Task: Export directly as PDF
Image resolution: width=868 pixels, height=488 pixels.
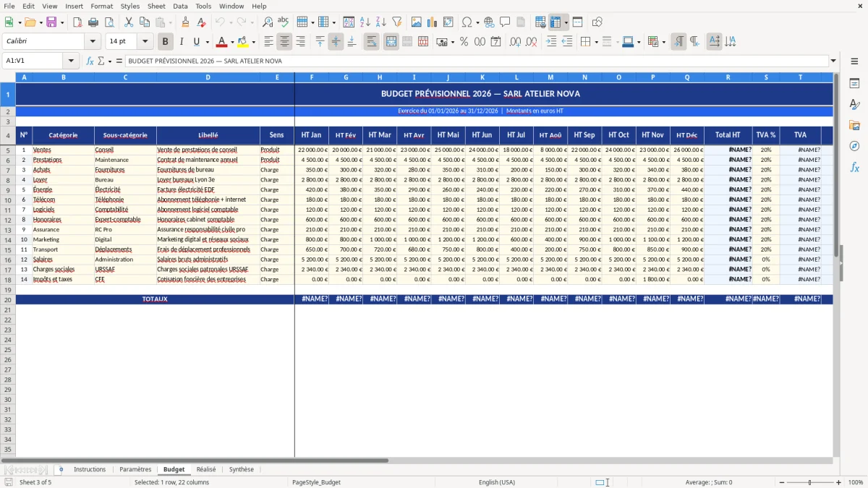Action: [x=77, y=22]
